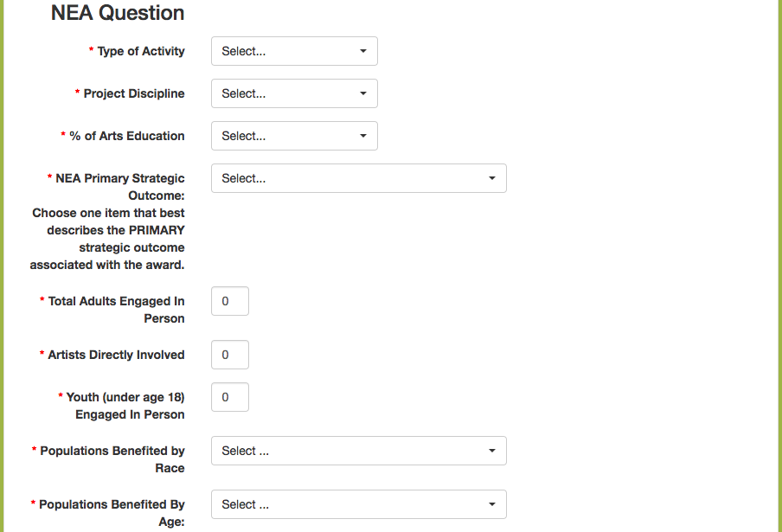Screen dimensions: 782x532
Task: Click the caret arrow in Populations Benefited By Age select
Action: 491,504
